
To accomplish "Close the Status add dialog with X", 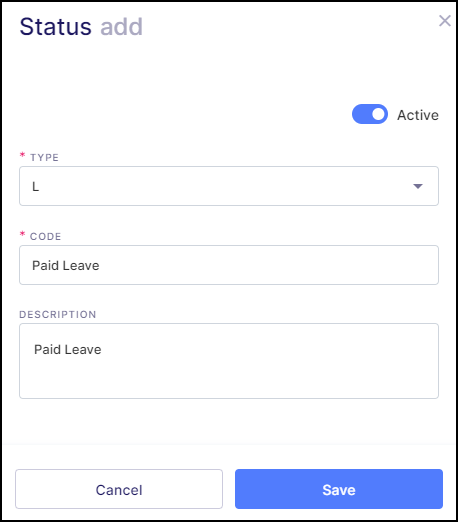I will [x=445, y=21].
